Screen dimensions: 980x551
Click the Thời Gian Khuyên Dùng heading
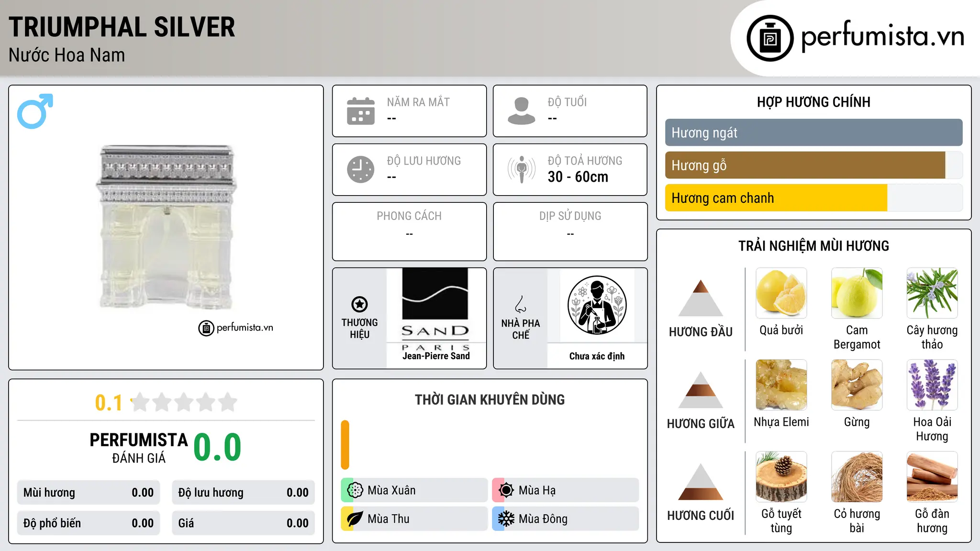coord(490,400)
